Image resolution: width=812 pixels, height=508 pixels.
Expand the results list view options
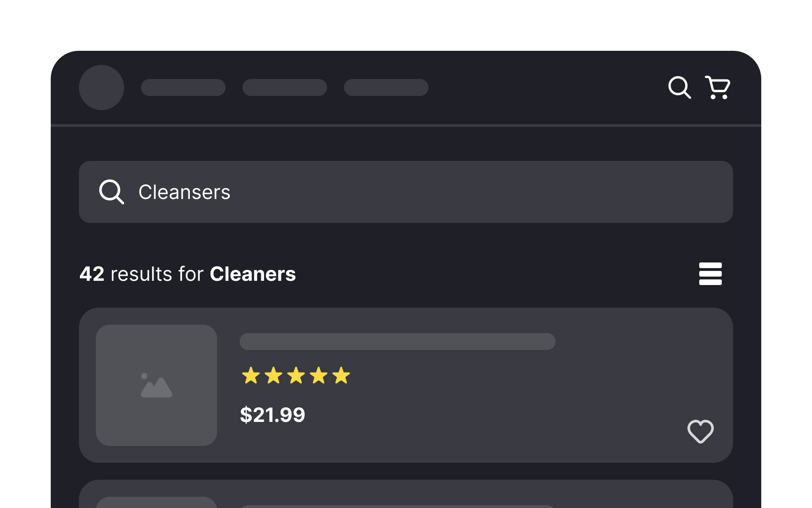[x=710, y=274]
